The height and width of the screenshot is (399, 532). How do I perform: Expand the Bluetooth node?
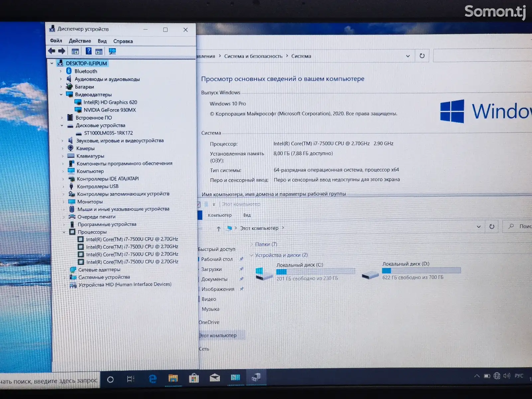61,71
